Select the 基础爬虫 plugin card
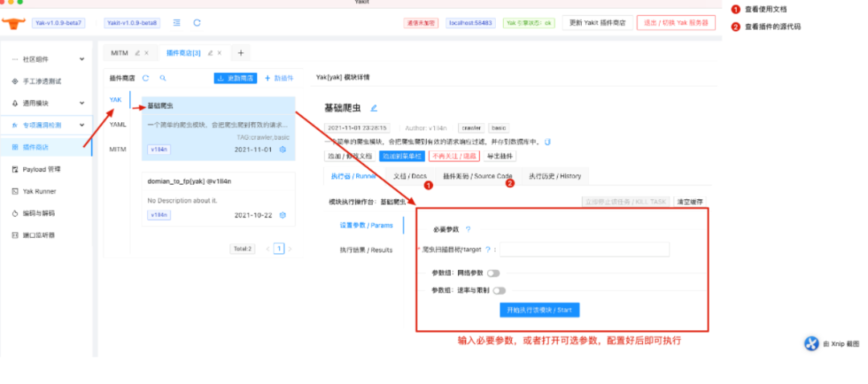Image resolution: width=868 pixels, height=384 pixels. point(219,129)
